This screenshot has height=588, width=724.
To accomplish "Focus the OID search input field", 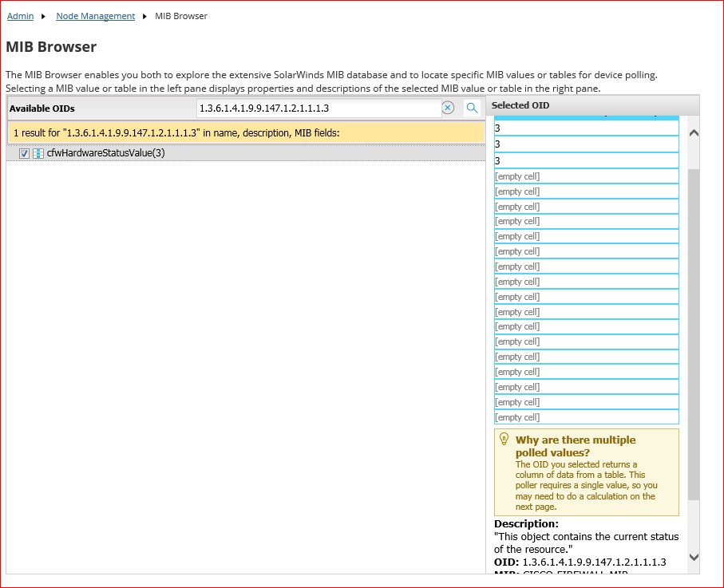I will [x=319, y=108].
